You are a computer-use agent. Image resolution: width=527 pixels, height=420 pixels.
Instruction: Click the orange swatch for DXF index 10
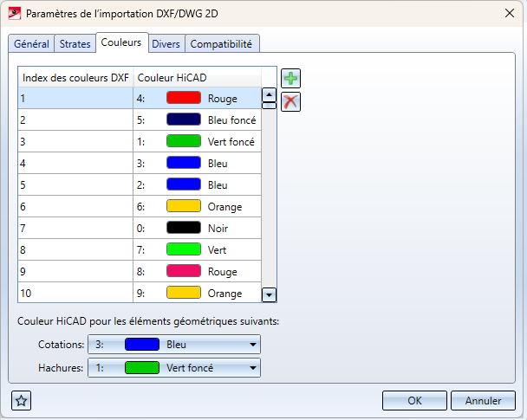(x=184, y=293)
